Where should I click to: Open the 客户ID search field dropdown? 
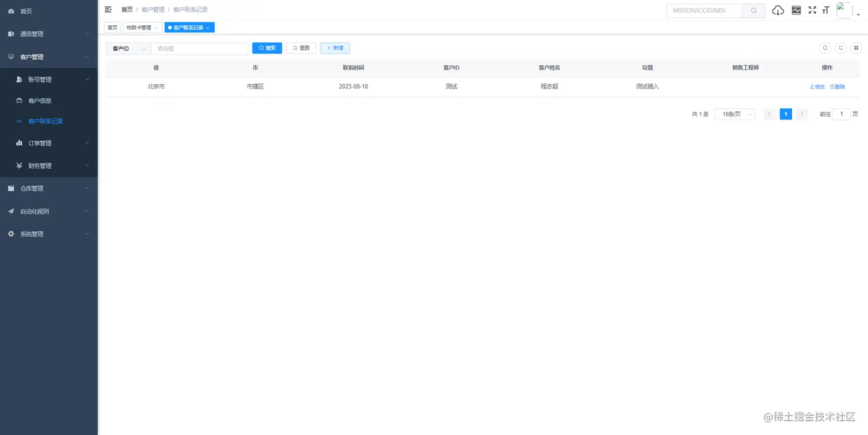pos(129,49)
